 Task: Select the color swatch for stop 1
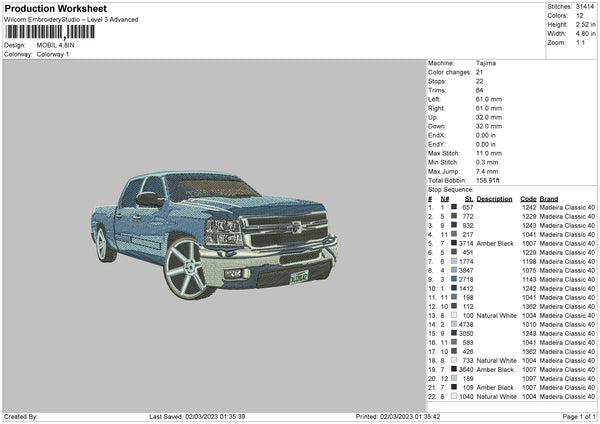pos(455,207)
